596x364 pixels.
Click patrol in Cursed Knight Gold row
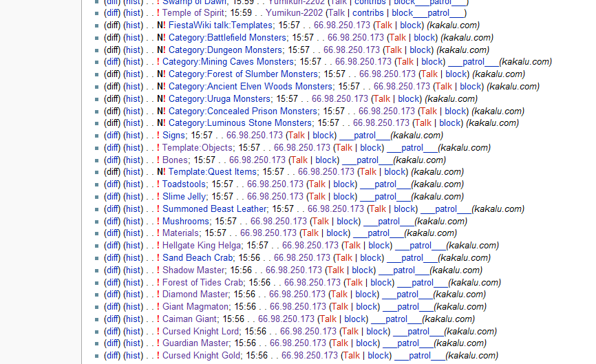coord(420,356)
